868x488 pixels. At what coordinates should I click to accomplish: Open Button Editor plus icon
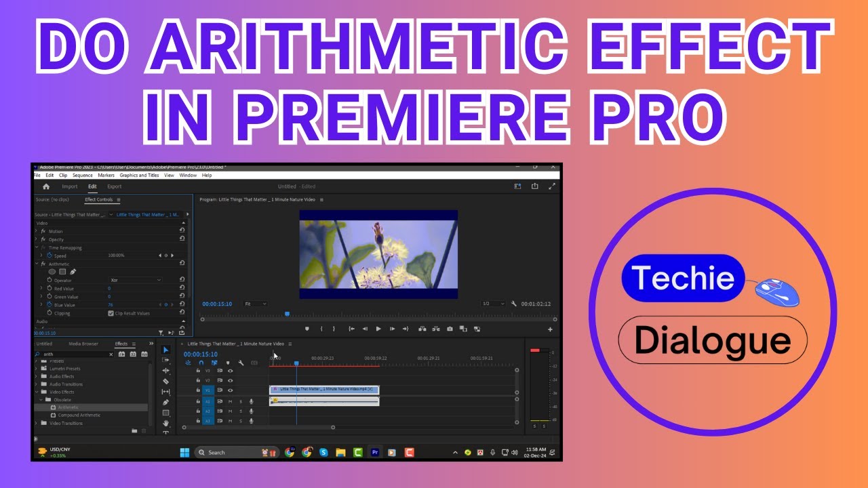click(x=550, y=329)
